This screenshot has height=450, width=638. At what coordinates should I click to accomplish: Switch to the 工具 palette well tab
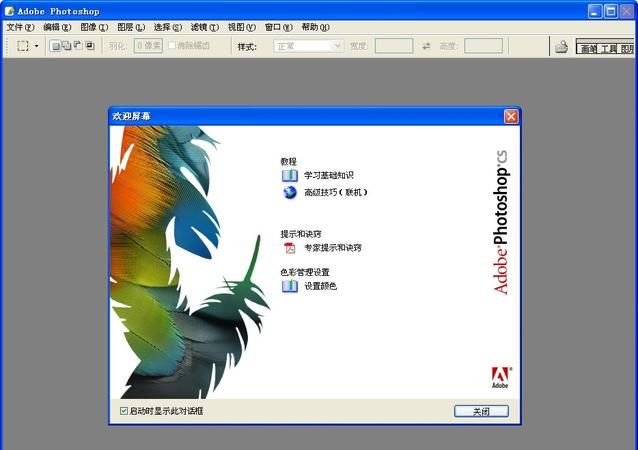pyautogui.click(x=608, y=49)
